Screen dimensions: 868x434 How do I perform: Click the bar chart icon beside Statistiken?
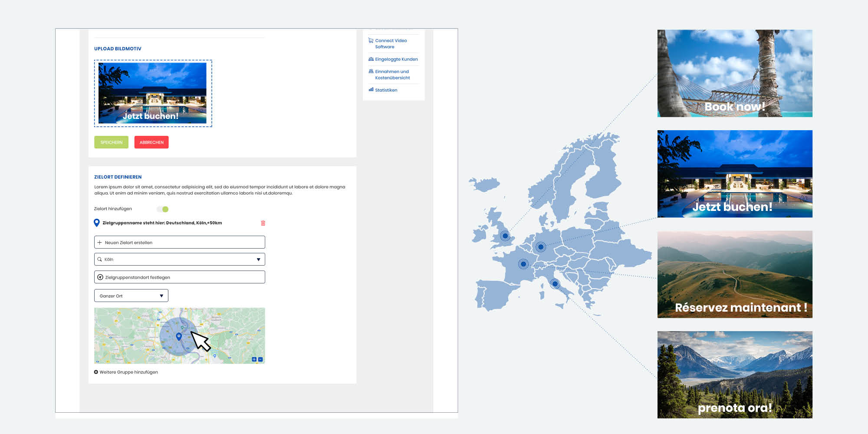point(371,90)
